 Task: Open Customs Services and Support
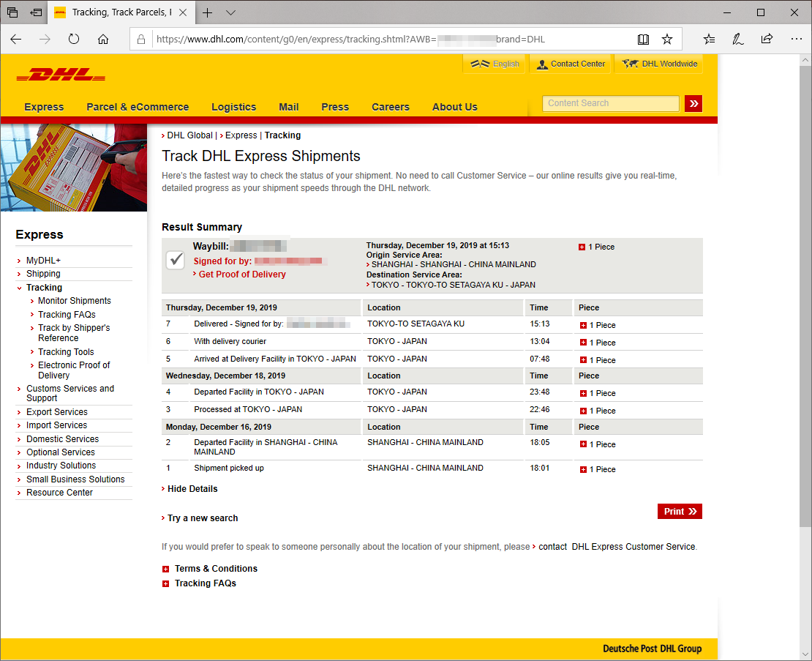pyautogui.click(x=70, y=394)
